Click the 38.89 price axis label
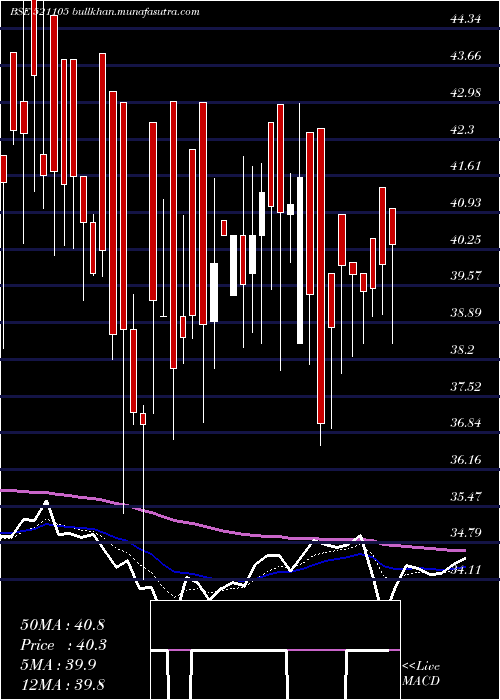 click(467, 312)
